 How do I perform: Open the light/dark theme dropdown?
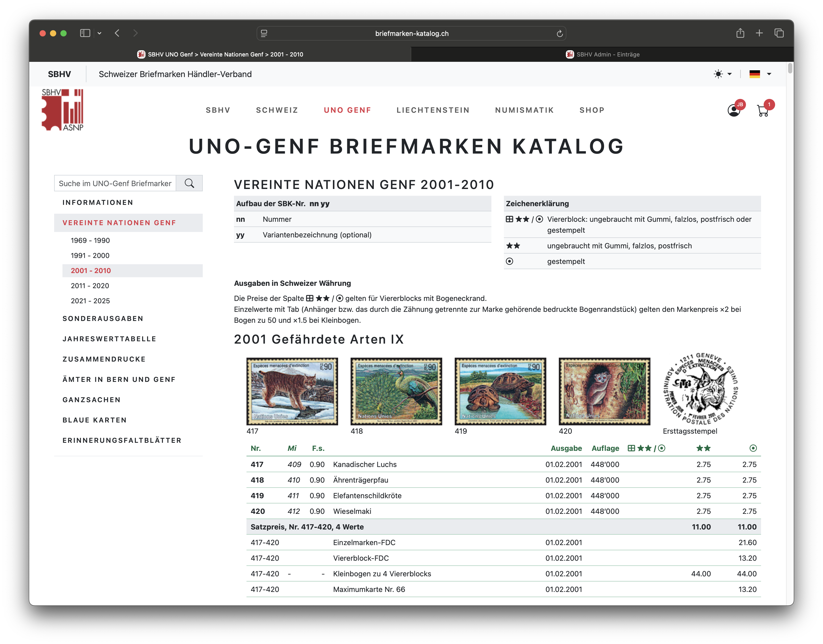coord(722,74)
